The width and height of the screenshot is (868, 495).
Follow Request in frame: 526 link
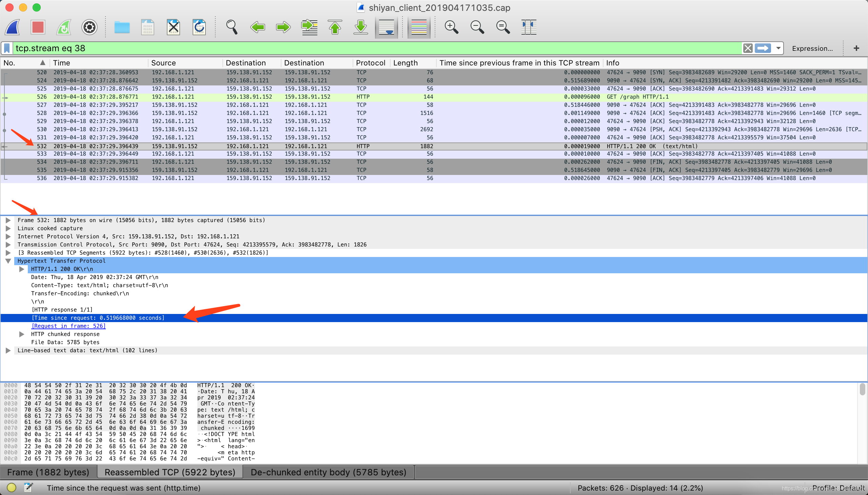[68, 326]
